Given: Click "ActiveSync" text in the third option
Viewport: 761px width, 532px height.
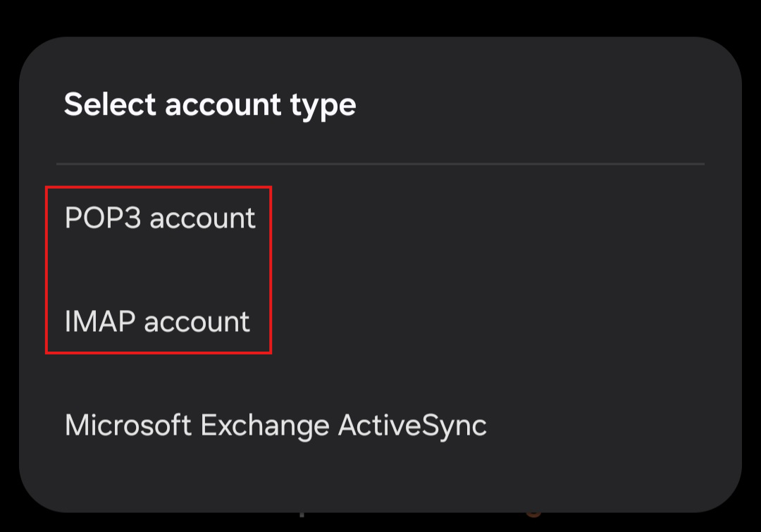Looking at the screenshot, I should pos(412,426).
